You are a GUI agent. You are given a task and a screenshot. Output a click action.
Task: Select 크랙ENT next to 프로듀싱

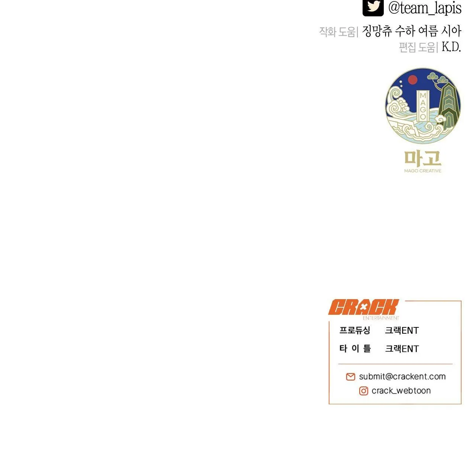click(x=402, y=330)
